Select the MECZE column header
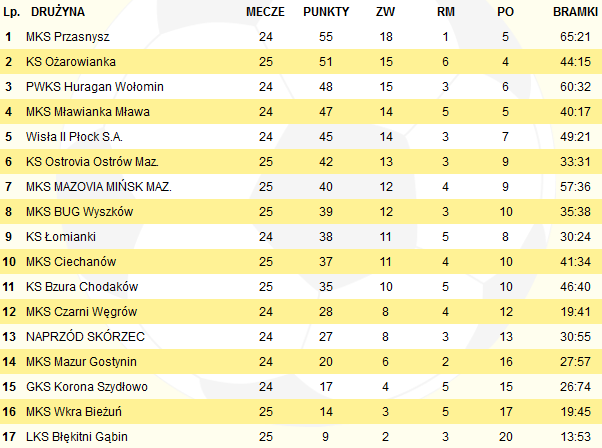602x448 pixels. point(265,12)
